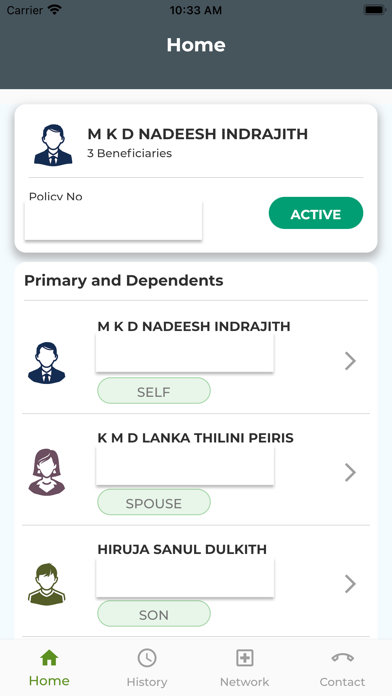Tap the SON relationship badge
Image resolution: width=392 pixels, height=696 pixels.
click(154, 613)
